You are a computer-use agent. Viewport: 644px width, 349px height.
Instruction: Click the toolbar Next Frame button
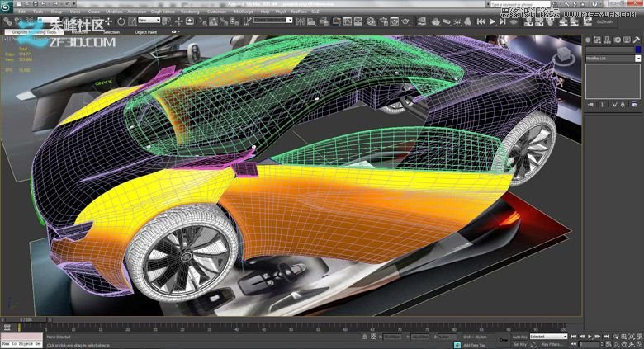[x=503, y=21]
